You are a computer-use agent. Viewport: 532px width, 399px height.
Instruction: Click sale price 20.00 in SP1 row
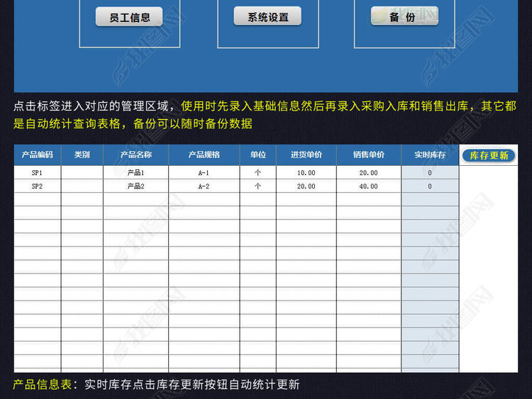pyautogui.click(x=368, y=172)
